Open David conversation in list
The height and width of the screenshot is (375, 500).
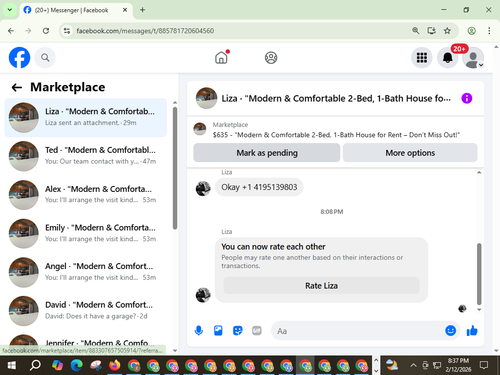point(86,311)
